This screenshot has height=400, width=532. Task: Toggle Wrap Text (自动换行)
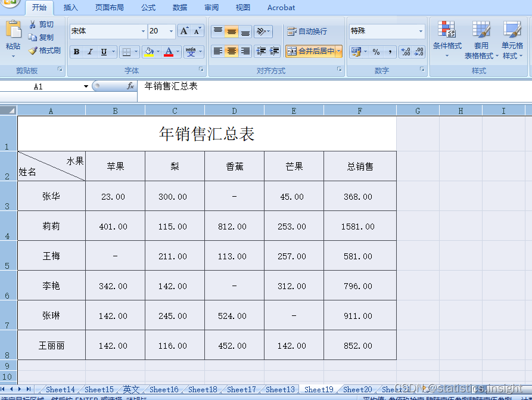point(307,31)
